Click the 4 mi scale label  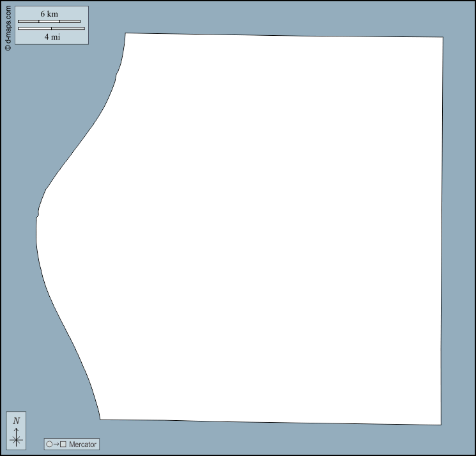coord(52,36)
